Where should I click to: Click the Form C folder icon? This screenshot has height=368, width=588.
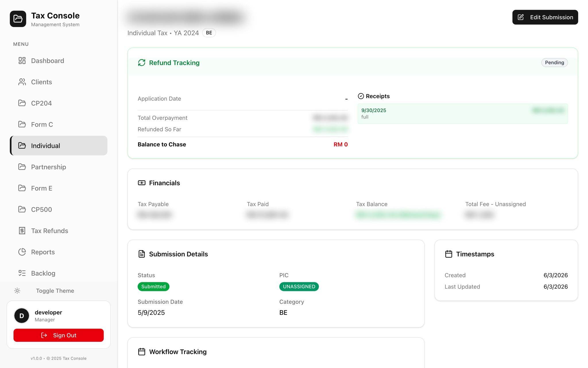pos(22,124)
